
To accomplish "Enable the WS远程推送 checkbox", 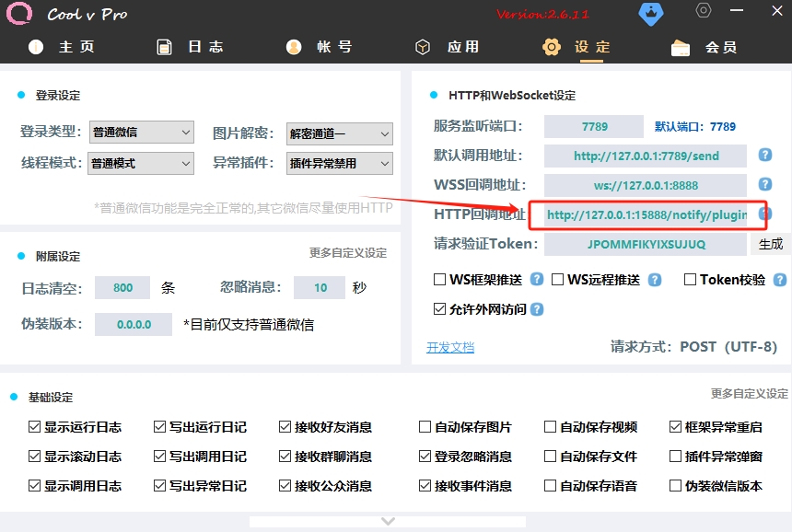I will click(558, 280).
